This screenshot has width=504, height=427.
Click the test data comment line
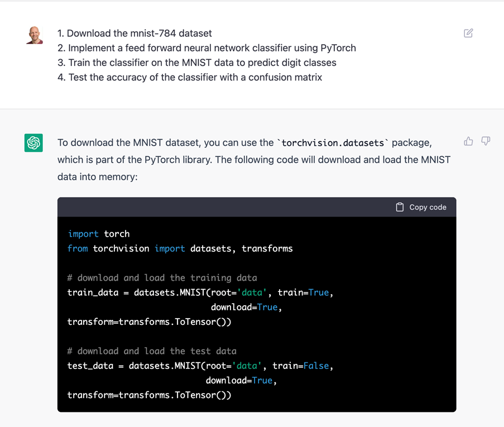coord(151,351)
